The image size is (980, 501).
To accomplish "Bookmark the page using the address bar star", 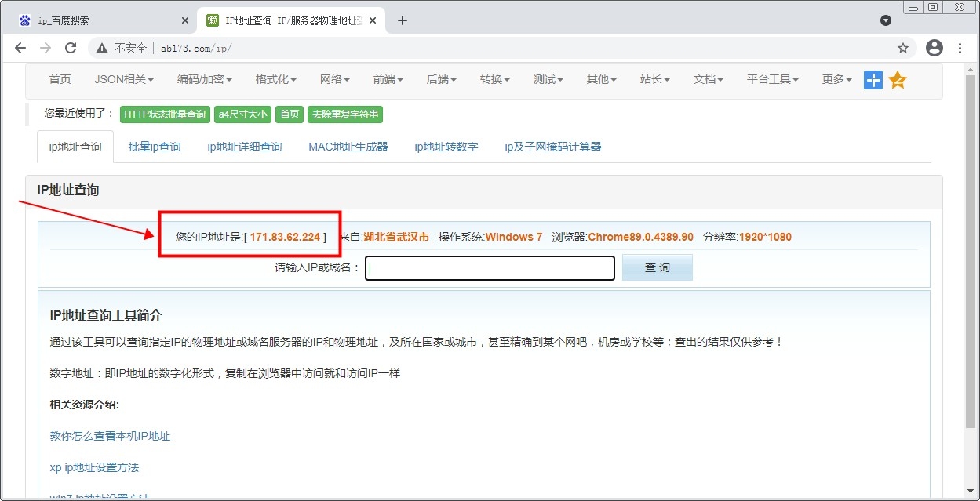I will [903, 48].
